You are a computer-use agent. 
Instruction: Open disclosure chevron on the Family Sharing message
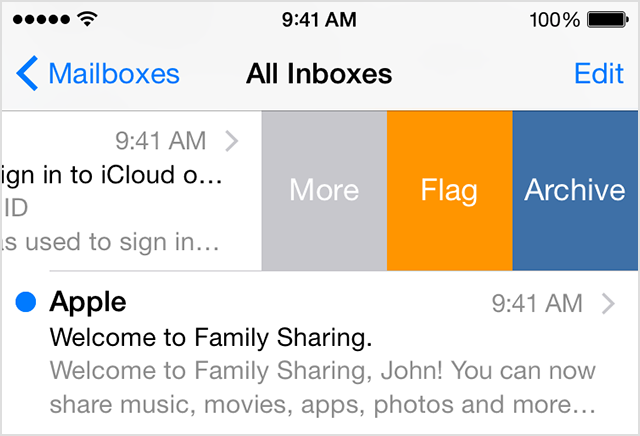click(x=608, y=304)
